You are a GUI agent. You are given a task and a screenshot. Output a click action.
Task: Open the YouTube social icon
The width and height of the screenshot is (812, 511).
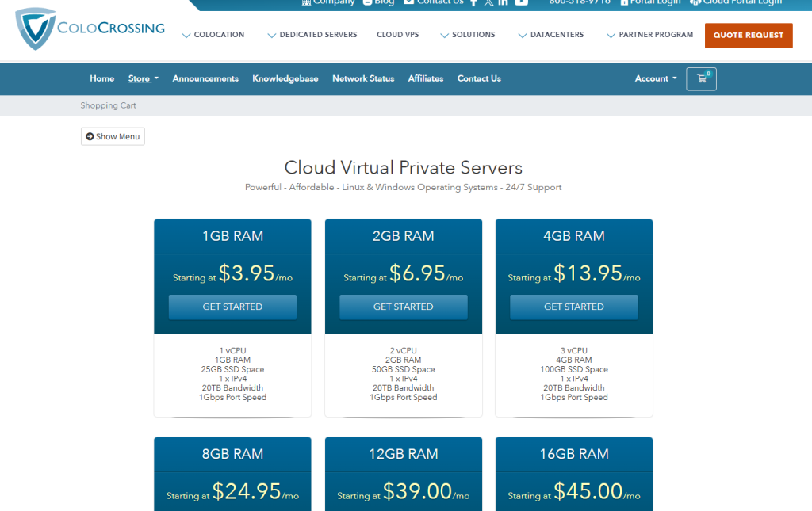[x=521, y=2]
